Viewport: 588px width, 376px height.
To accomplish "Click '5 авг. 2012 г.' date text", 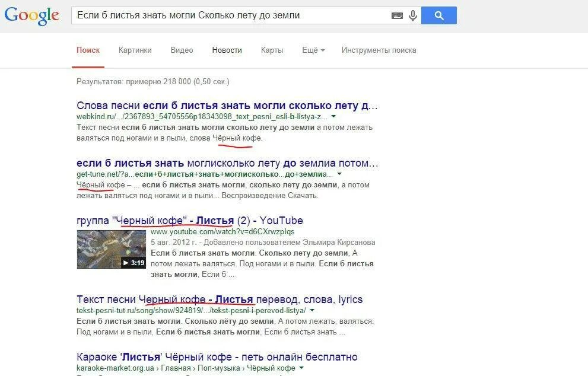I will (173, 242).
